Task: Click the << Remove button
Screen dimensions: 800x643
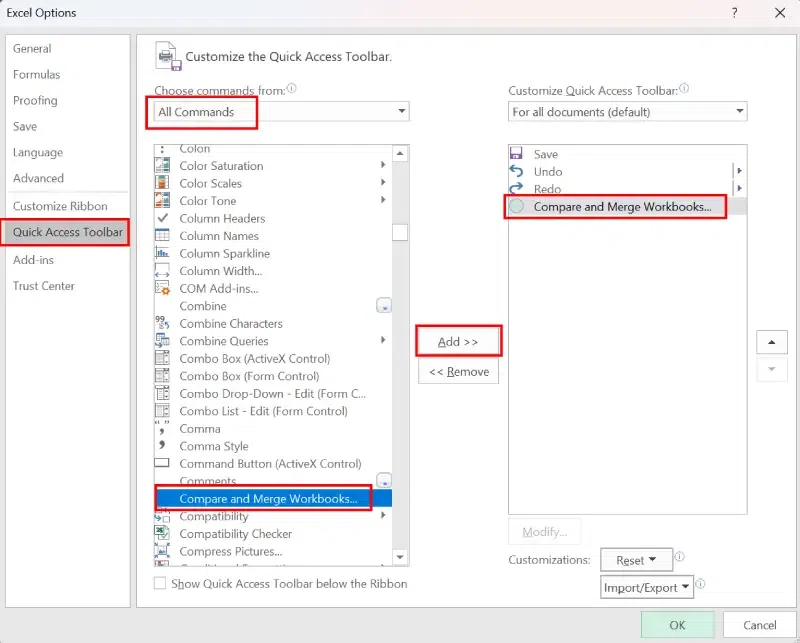Action: [458, 372]
